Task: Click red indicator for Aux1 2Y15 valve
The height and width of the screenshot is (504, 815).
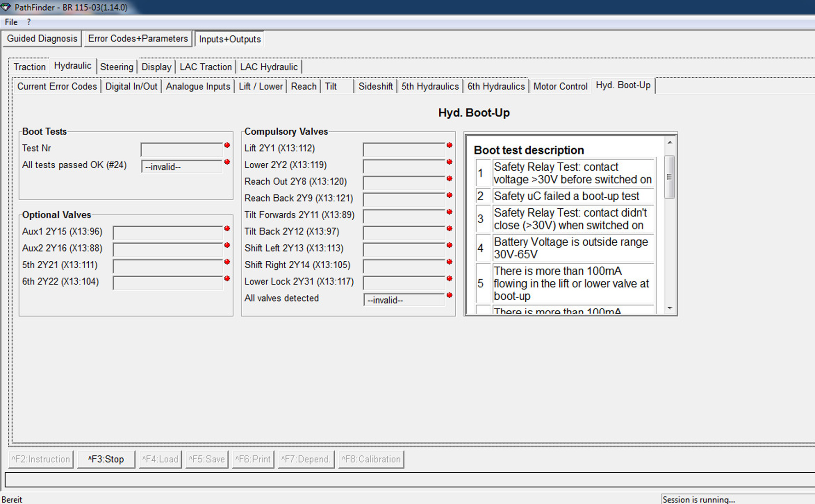Action: [x=227, y=229]
